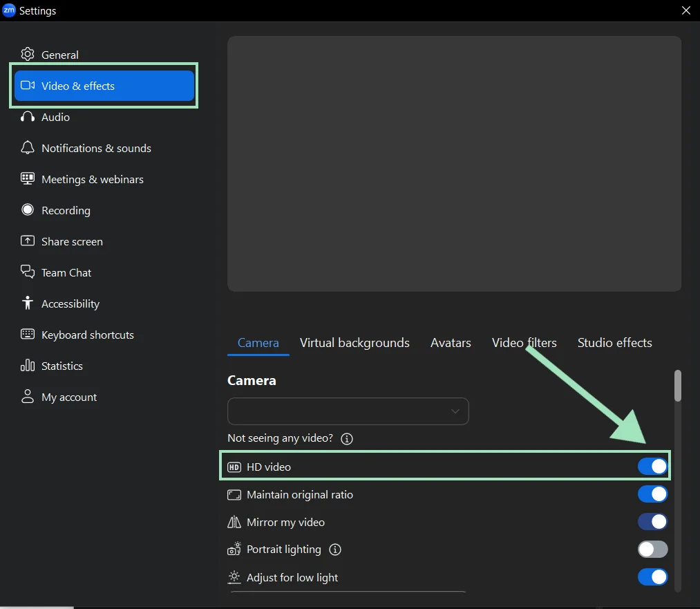Screen dimensions: 700x609
Task: Go to Meetings & webinars settings
Action: [x=93, y=180]
